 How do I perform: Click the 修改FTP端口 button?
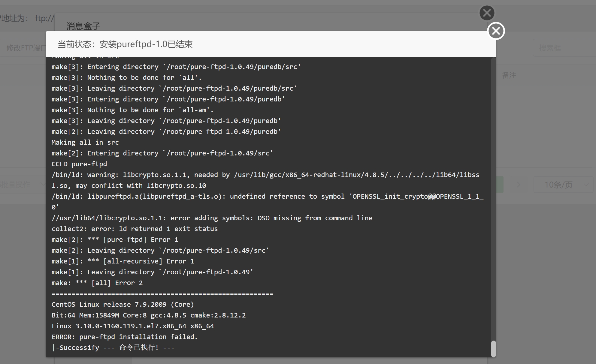pyautogui.click(x=23, y=48)
